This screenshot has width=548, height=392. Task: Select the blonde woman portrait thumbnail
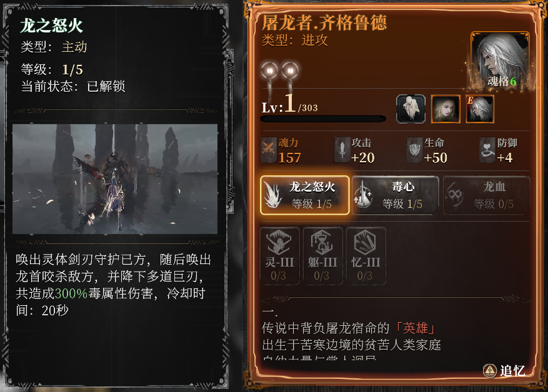(x=446, y=109)
